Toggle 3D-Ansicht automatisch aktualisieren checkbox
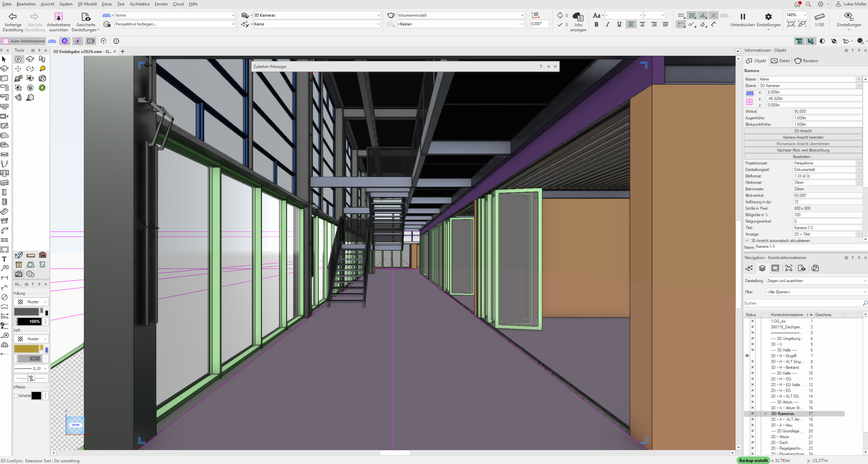This screenshot has width=868, height=464. tap(747, 240)
